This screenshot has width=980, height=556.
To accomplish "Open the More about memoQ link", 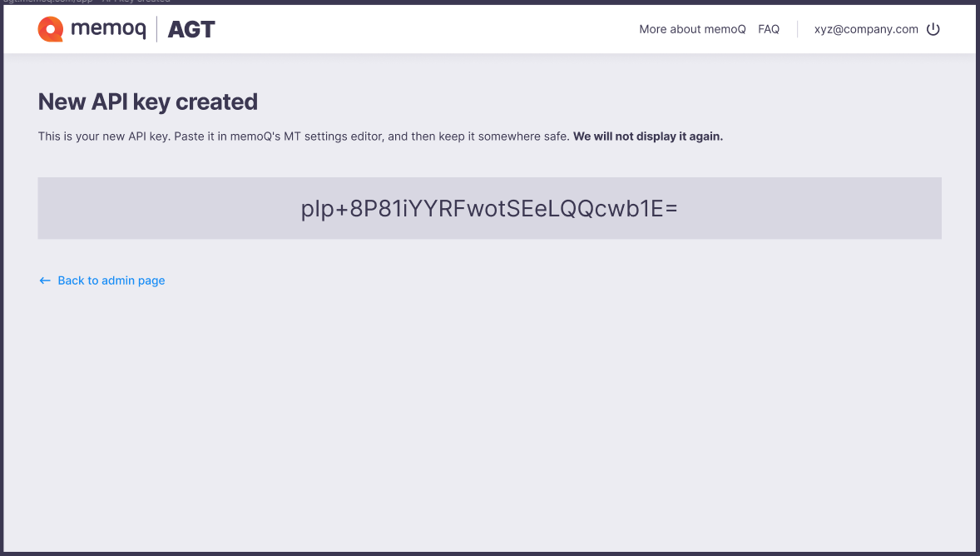I will pos(692,29).
